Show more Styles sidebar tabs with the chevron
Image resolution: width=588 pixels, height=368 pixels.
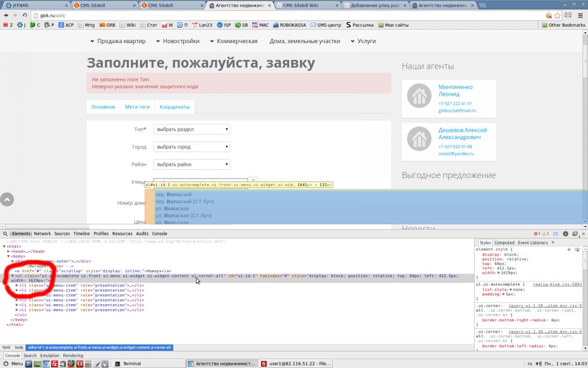click(553, 242)
